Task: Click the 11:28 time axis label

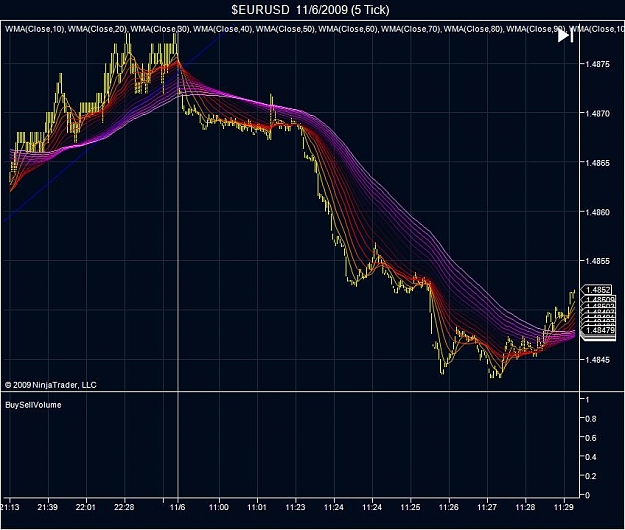Action: pyautogui.click(x=525, y=507)
